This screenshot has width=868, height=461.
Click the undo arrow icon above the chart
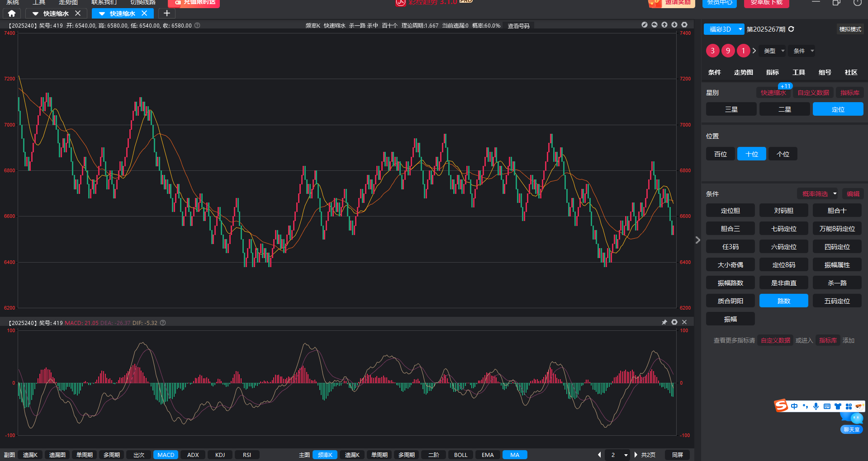click(x=654, y=25)
